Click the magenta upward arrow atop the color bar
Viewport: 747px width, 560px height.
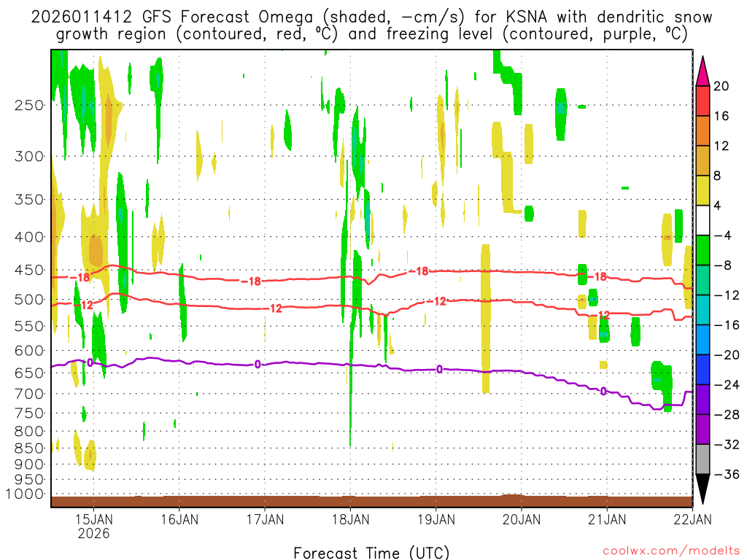click(703, 71)
